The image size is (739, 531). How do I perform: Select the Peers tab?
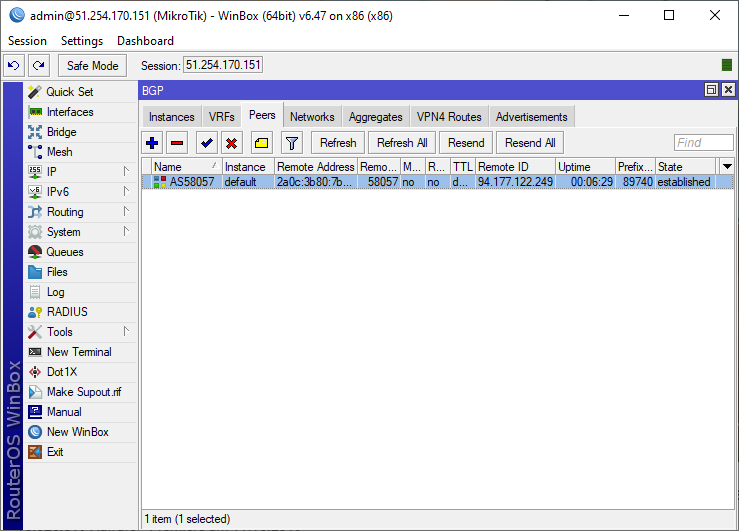pyautogui.click(x=262, y=115)
